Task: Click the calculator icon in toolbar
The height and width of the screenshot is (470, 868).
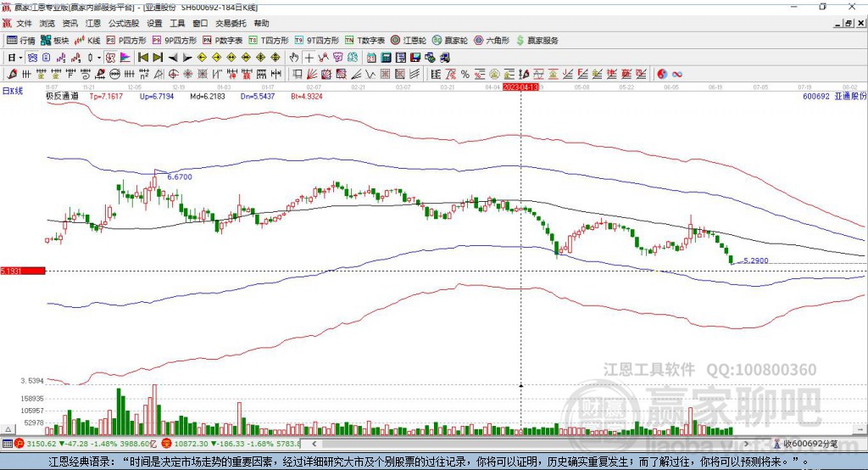Action: pos(387,58)
